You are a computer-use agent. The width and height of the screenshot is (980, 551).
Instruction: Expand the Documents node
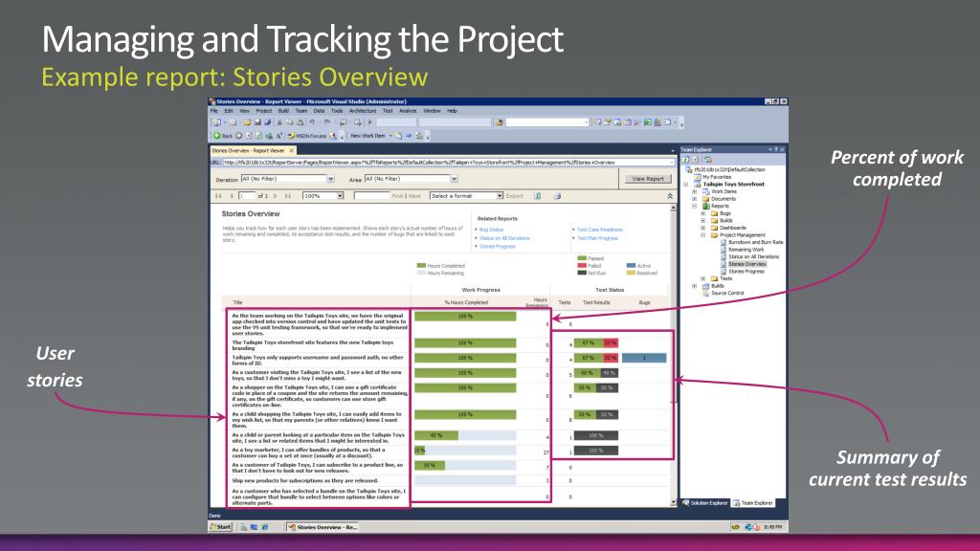coord(695,199)
